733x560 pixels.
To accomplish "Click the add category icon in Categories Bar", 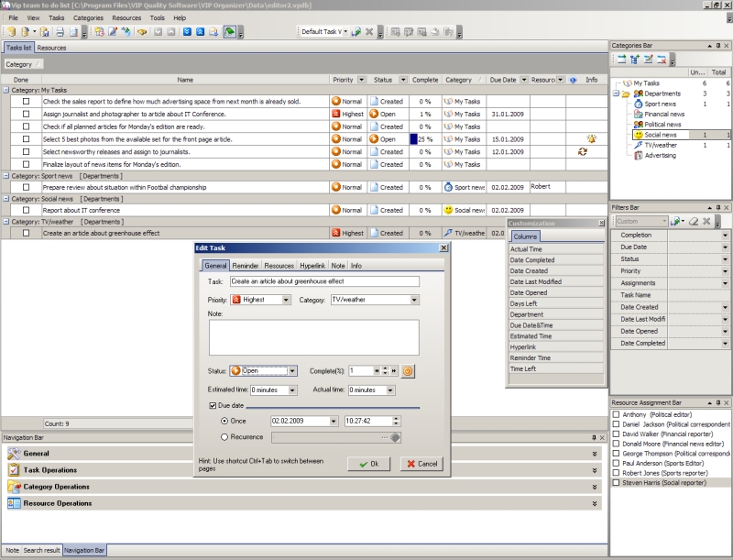I will tap(620, 60).
